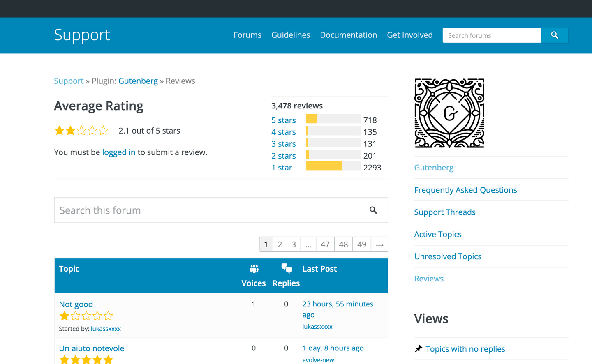Filter reviews by 1 star

[282, 168]
